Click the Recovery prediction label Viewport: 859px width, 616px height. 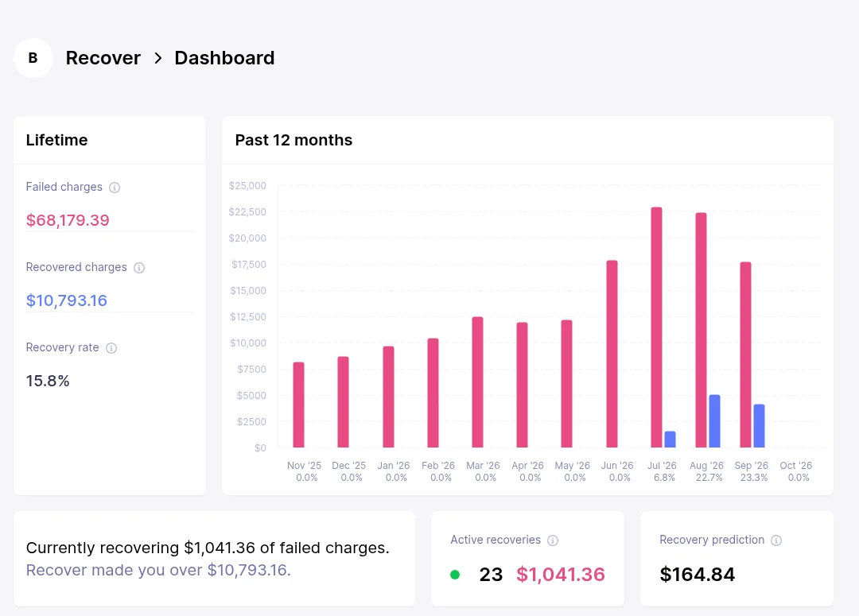coord(712,540)
